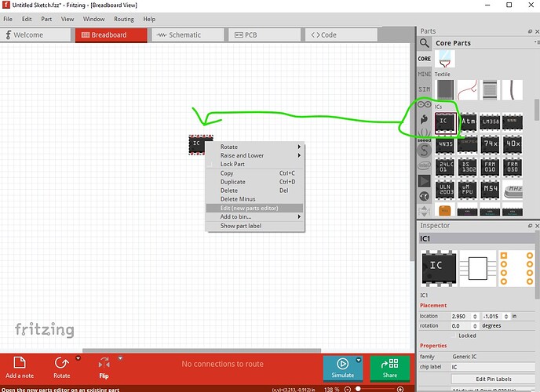Screen dimensions: 540x392
Task: Switch to the Code tab
Action: click(341, 35)
